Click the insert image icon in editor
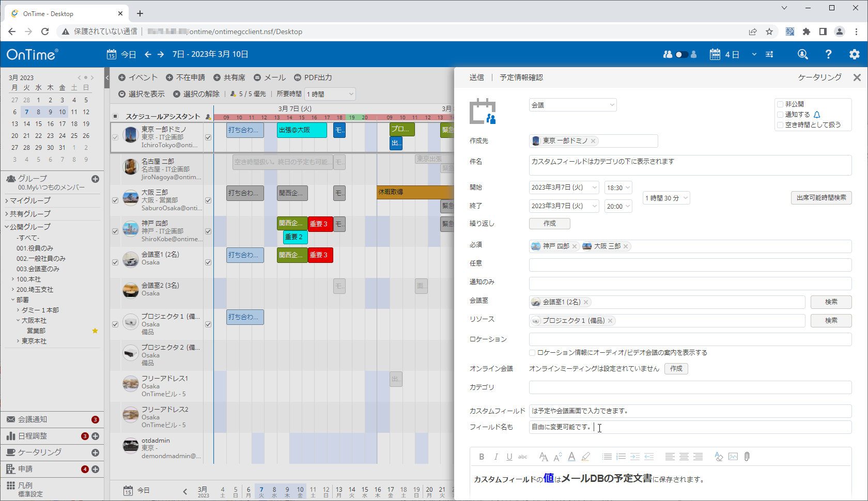The image size is (868, 501). pyautogui.click(x=733, y=457)
